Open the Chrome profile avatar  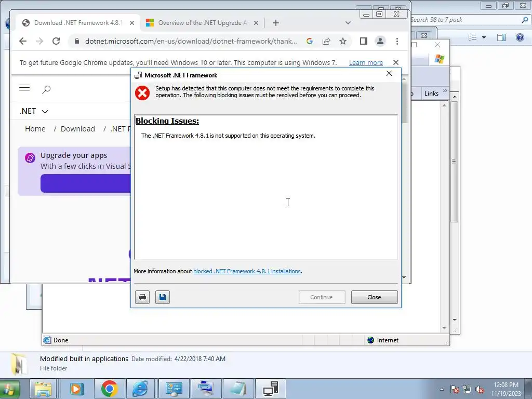tap(380, 41)
